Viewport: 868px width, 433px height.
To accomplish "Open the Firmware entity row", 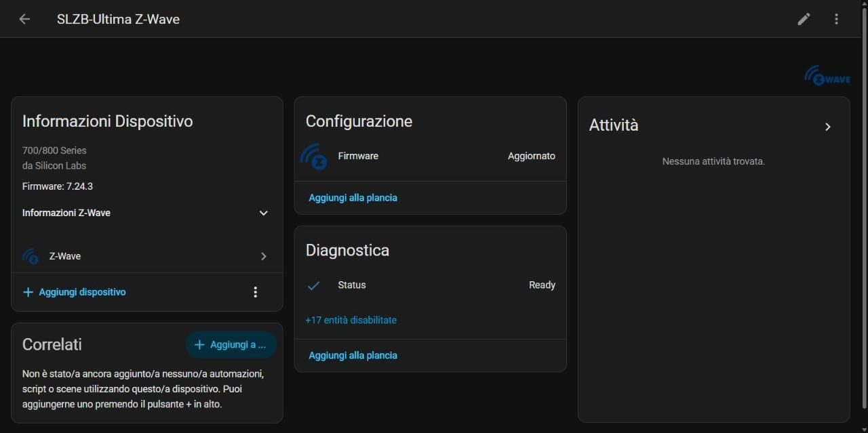I will [430, 156].
